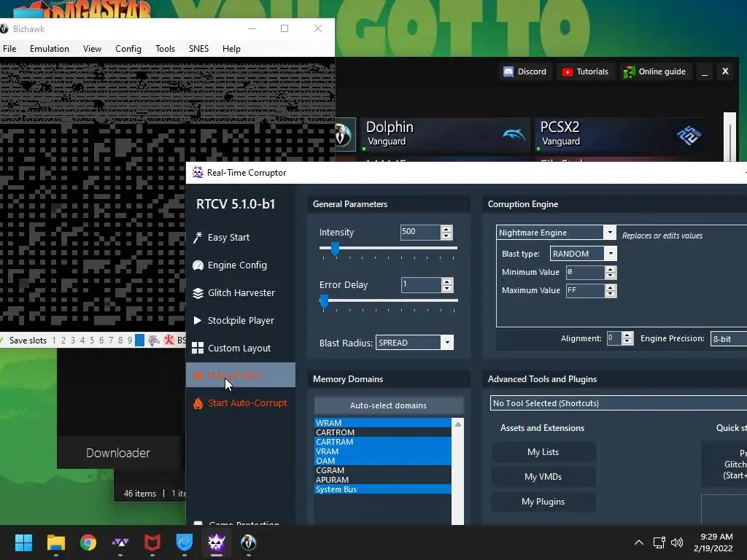Viewport: 747px width, 560px height.
Task: Open the Nightmare Engine dropdown
Action: (555, 233)
